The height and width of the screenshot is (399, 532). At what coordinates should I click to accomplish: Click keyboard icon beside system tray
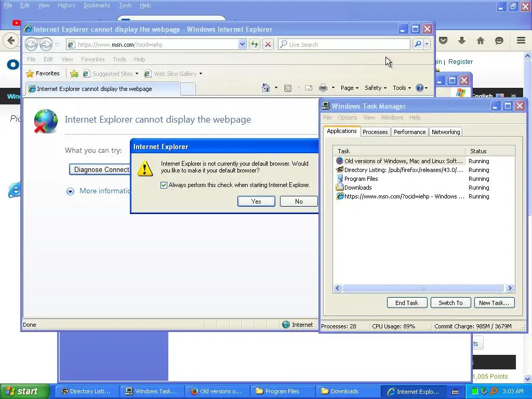[x=455, y=392]
